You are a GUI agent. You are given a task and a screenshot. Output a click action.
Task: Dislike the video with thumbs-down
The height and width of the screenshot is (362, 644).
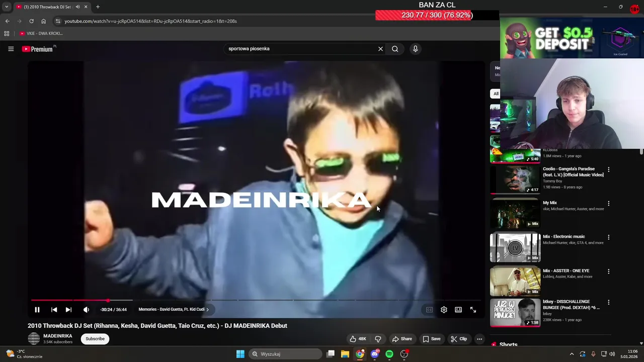[378, 339]
